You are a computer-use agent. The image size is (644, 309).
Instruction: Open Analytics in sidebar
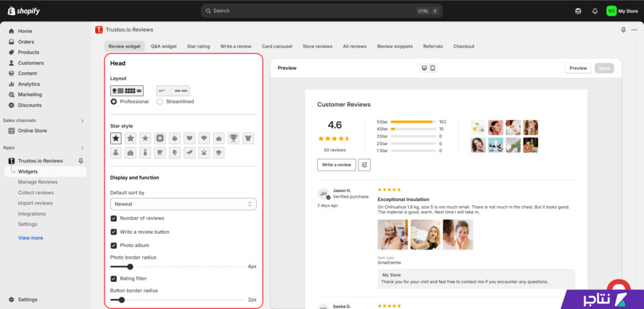[x=29, y=84]
